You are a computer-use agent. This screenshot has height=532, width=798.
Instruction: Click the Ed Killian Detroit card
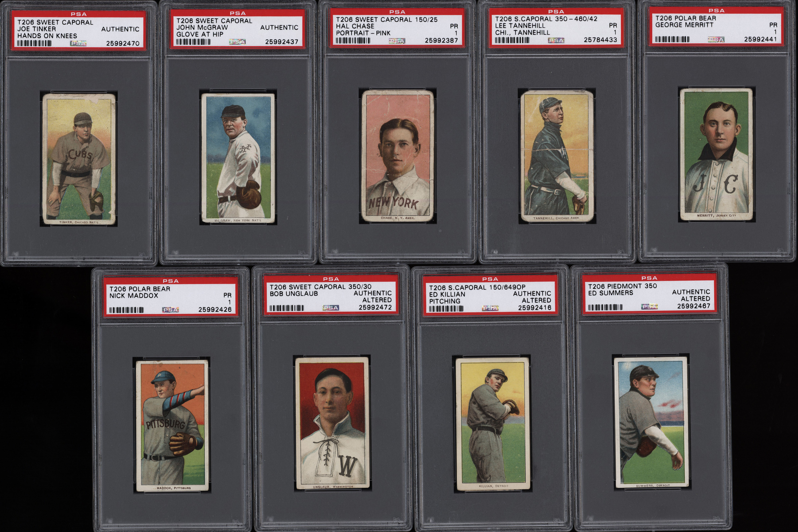(x=493, y=424)
